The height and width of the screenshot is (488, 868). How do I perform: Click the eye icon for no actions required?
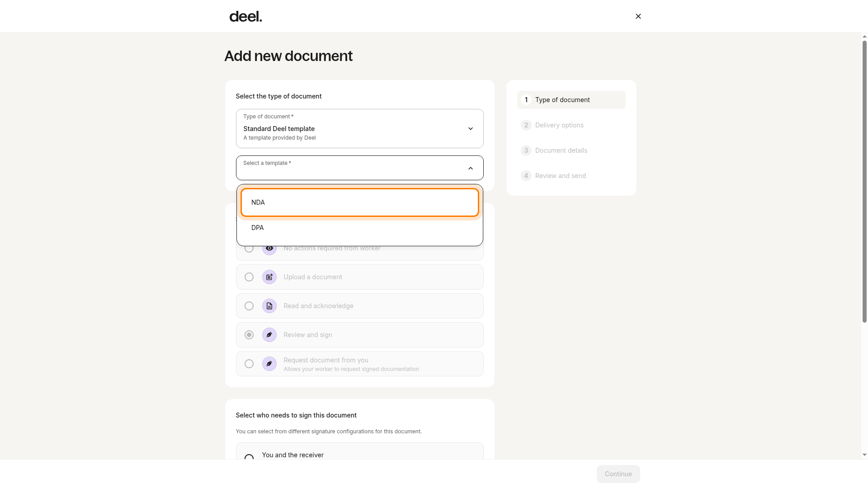tap(269, 248)
